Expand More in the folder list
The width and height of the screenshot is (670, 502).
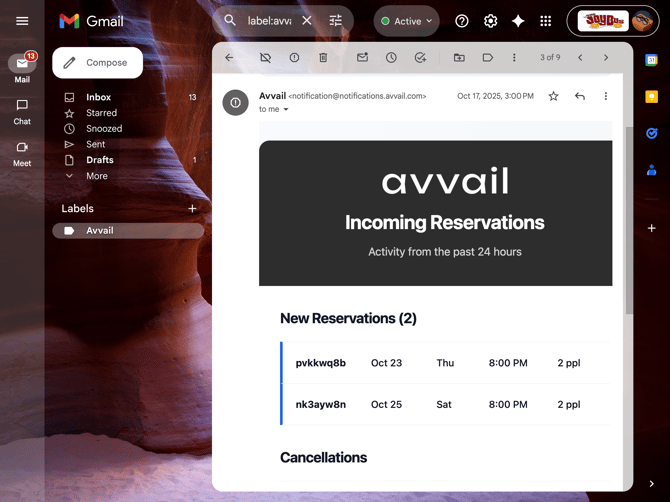pos(96,176)
